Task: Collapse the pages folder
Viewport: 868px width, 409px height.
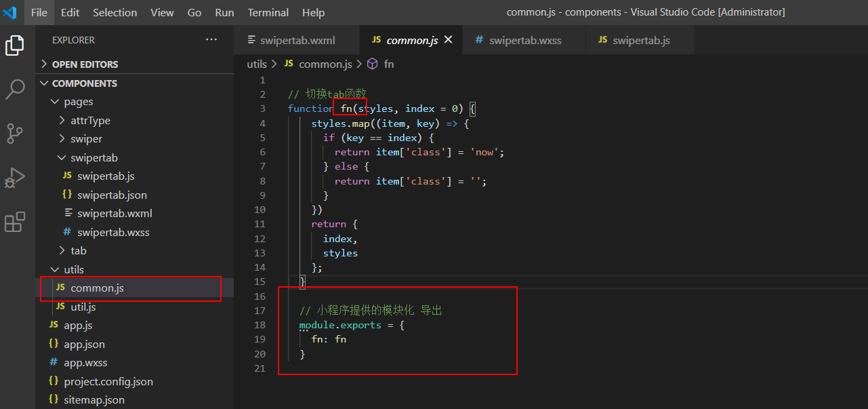Action: click(x=134, y=102)
